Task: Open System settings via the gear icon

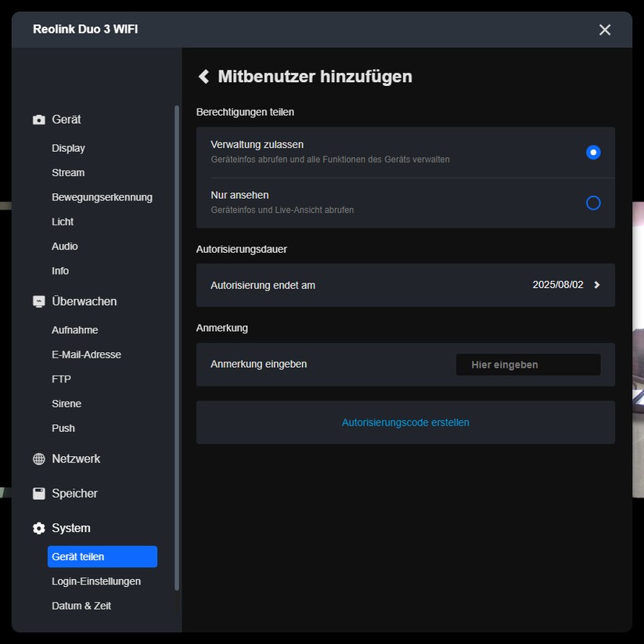Action: pyautogui.click(x=38, y=527)
